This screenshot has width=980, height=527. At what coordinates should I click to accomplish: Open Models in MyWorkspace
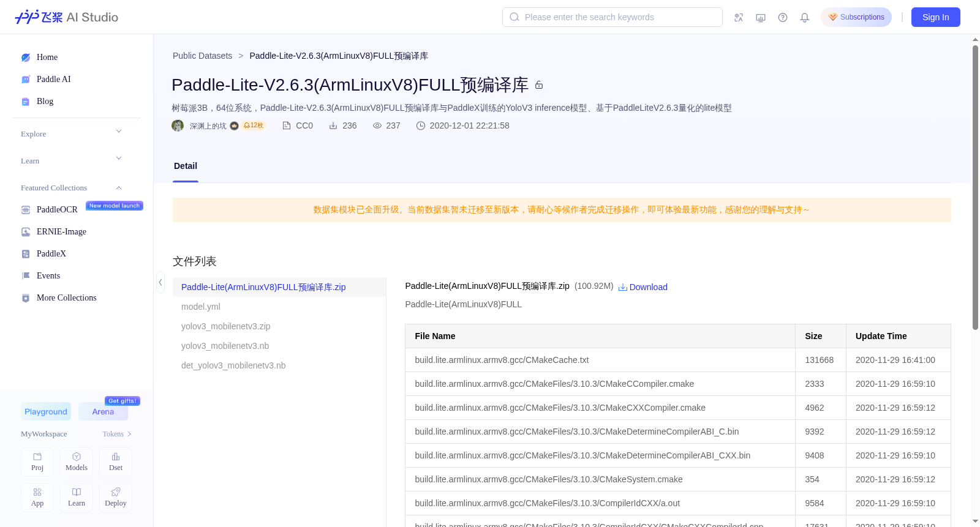tap(77, 462)
